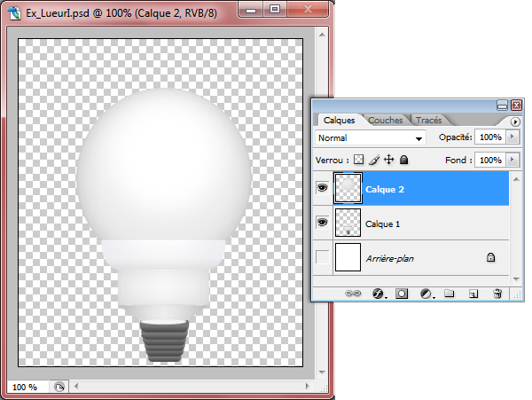Viewport: 532px width, 400px height.
Task: Create a new layer
Action: click(x=473, y=293)
